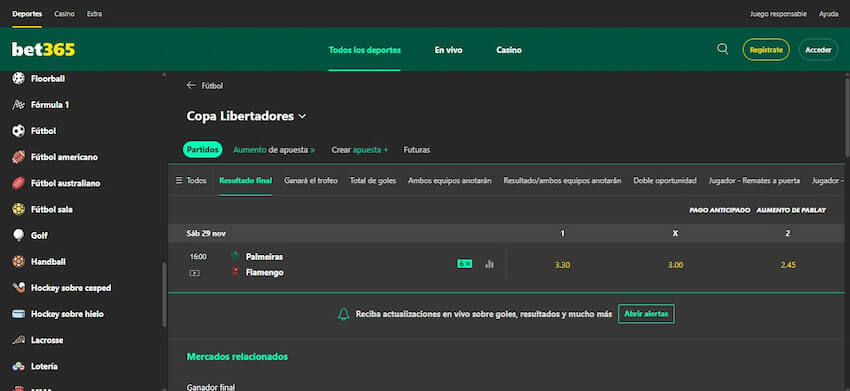Click the Handball ball icon

coord(18,262)
